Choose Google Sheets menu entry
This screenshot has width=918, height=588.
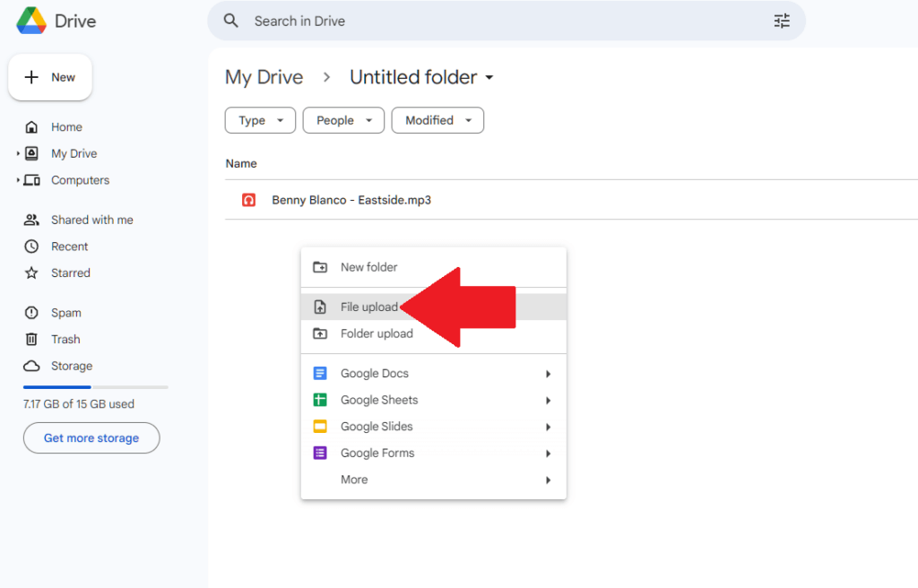[433, 400]
